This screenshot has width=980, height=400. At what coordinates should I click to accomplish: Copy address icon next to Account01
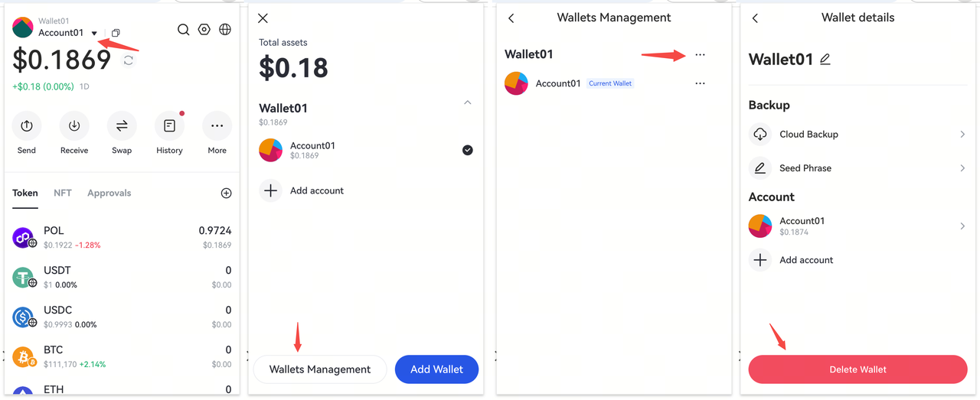[116, 33]
